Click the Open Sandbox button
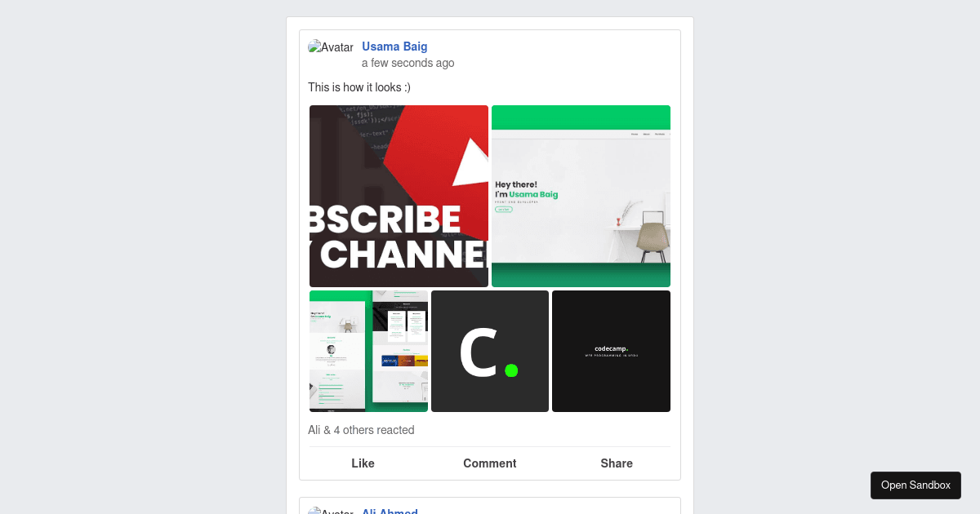980x514 pixels. (915, 485)
